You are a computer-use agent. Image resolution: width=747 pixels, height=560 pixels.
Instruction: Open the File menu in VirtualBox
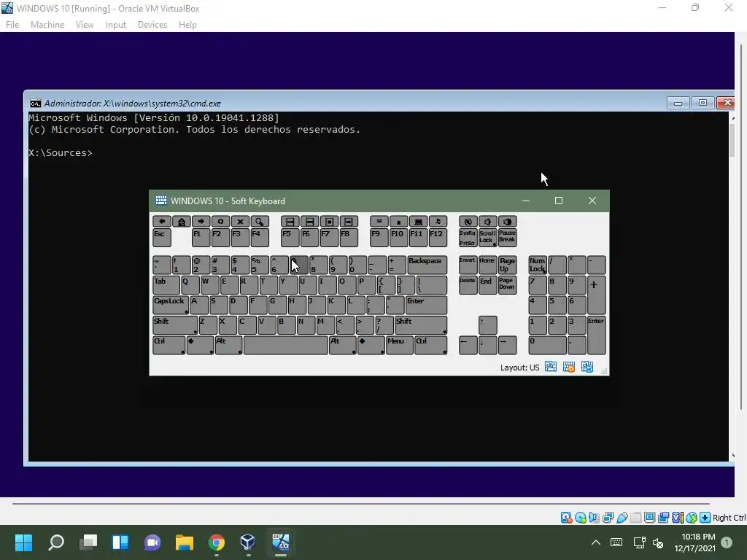tap(12, 25)
